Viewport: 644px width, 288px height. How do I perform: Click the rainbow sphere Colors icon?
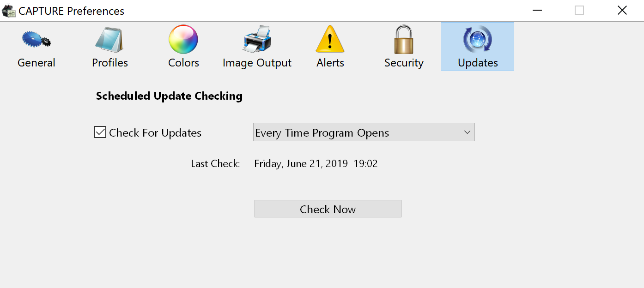coord(183,40)
